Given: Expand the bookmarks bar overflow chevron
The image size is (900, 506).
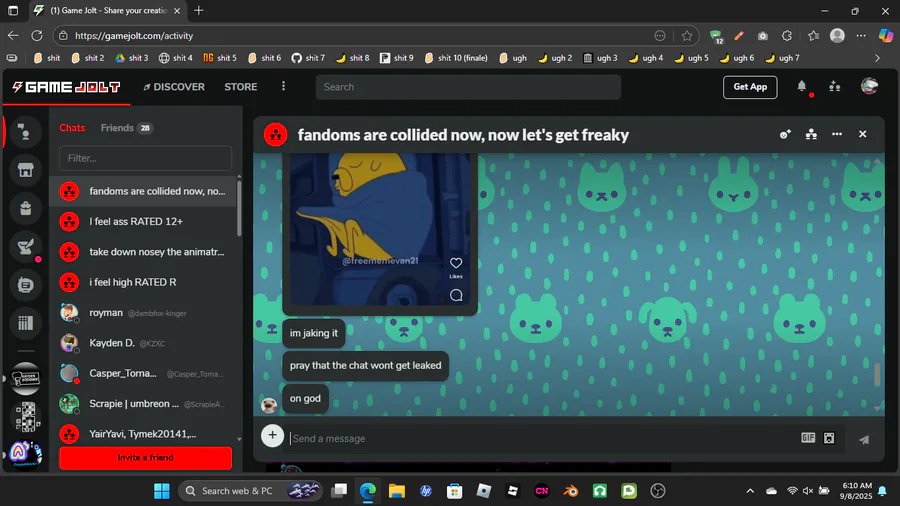Looking at the screenshot, I should point(877,58).
